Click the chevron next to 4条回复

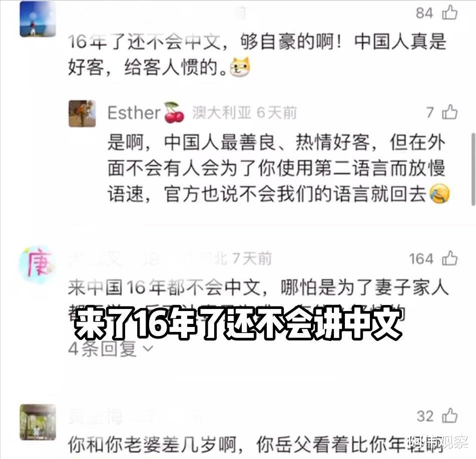click(x=148, y=349)
